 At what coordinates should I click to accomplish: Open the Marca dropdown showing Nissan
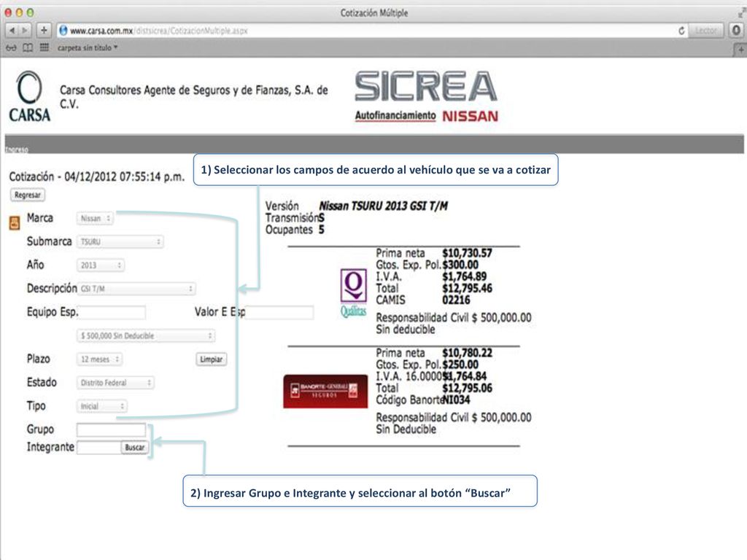pyautogui.click(x=94, y=219)
